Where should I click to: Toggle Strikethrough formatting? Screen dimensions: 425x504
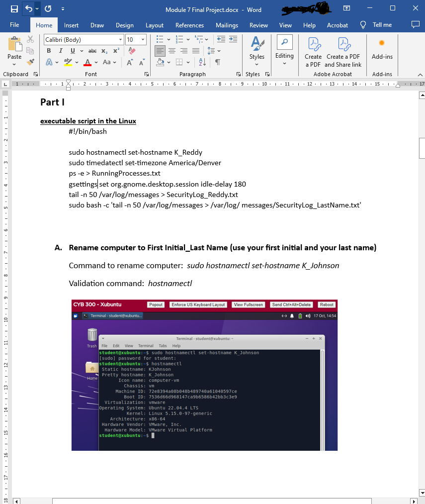[x=92, y=51]
